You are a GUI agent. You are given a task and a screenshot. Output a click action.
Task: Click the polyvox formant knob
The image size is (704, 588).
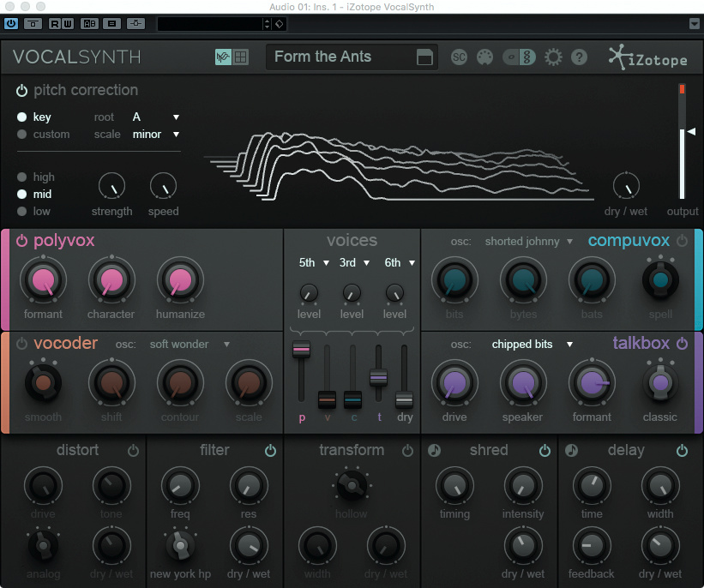pyautogui.click(x=43, y=280)
